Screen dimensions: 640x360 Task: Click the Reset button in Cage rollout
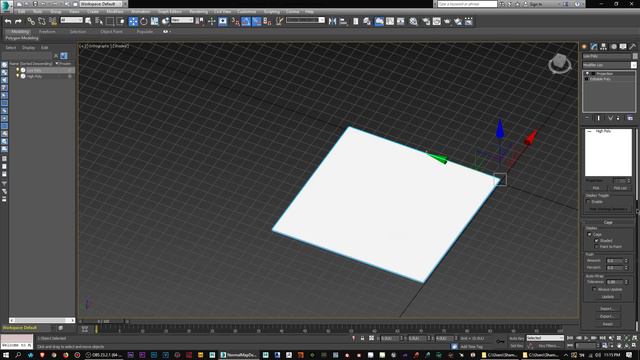click(x=607, y=324)
